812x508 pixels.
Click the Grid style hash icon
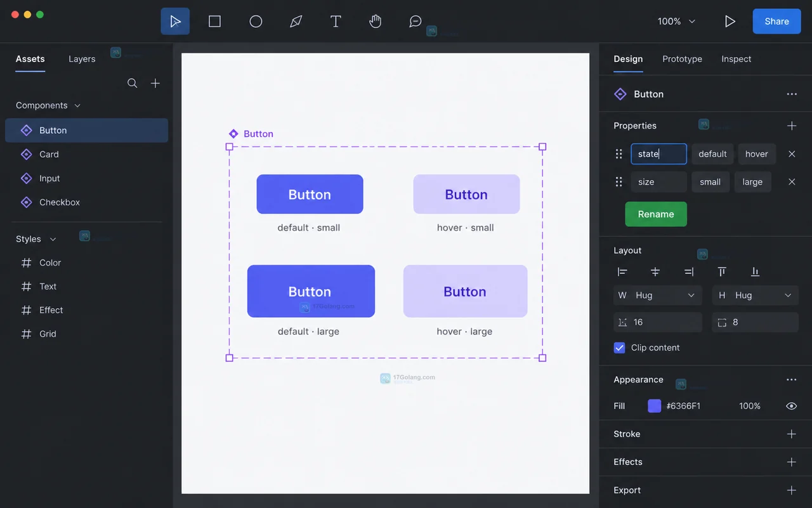coord(26,334)
